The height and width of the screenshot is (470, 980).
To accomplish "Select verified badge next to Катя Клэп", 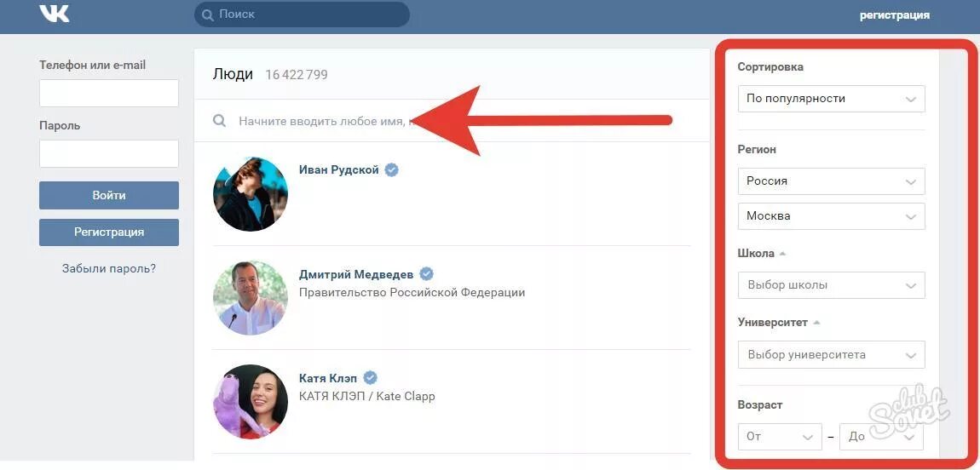I will [x=370, y=378].
